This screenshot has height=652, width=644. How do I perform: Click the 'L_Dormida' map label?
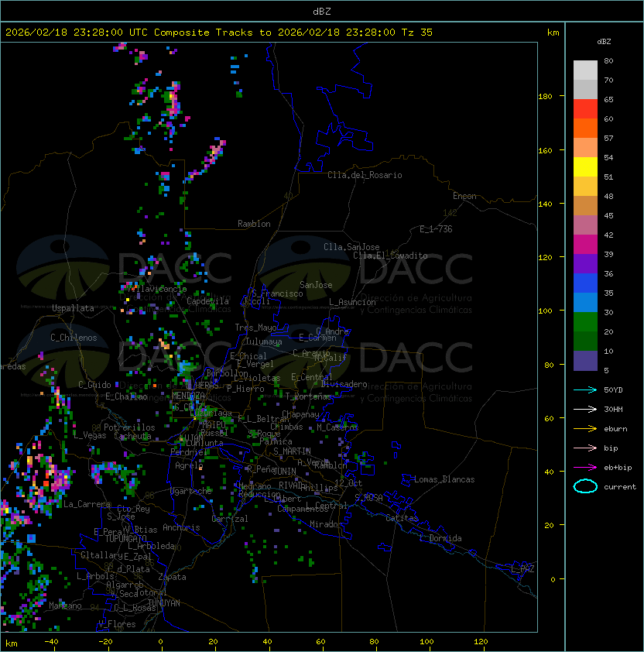(x=440, y=538)
